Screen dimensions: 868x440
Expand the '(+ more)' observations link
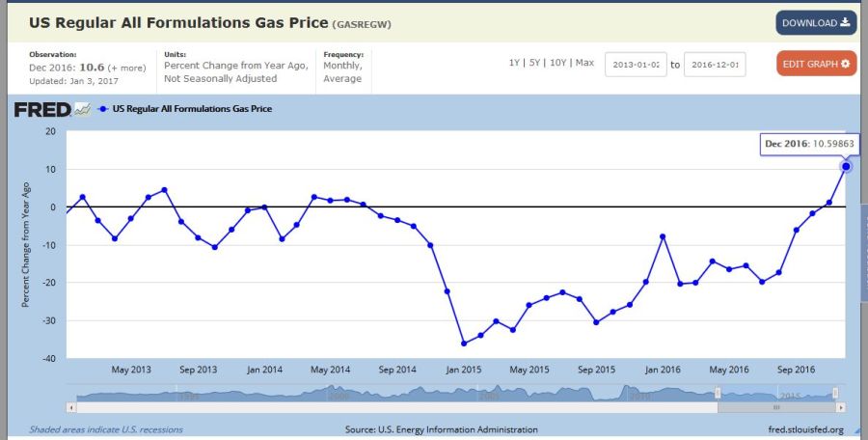pyautogui.click(x=127, y=69)
